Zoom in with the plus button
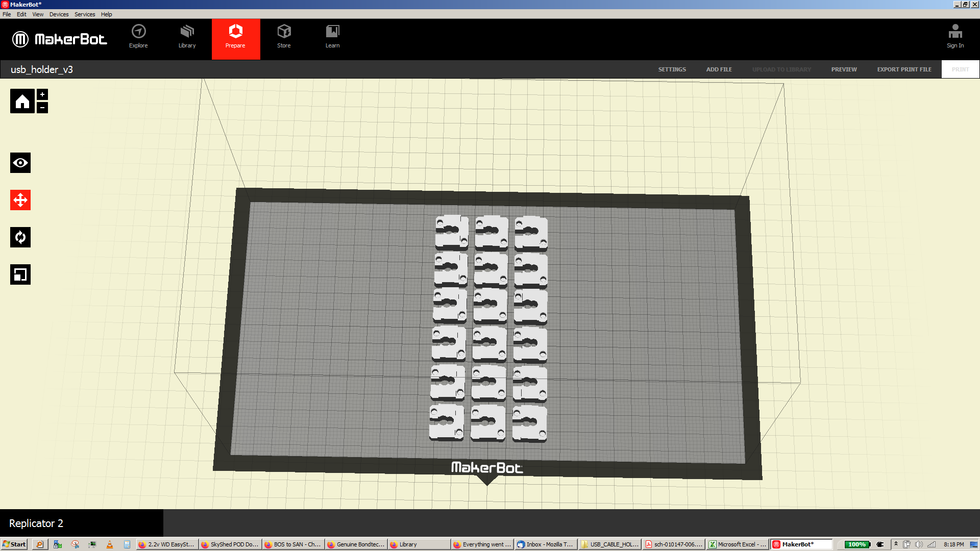This screenshot has height=551, width=980. click(42, 94)
